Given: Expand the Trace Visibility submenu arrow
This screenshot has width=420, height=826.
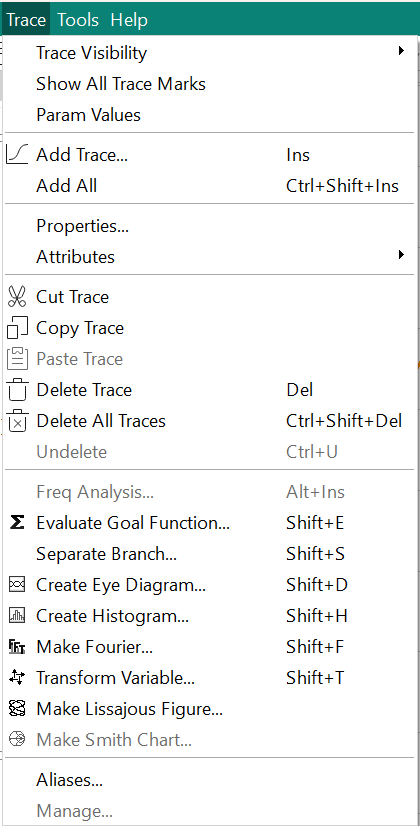Looking at the screenshot, I should tap(402, 51).
